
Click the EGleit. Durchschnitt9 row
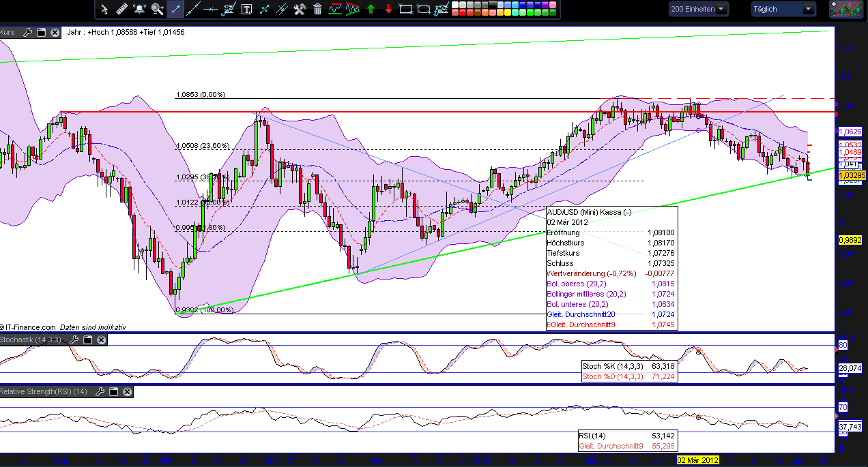(612, 325)
